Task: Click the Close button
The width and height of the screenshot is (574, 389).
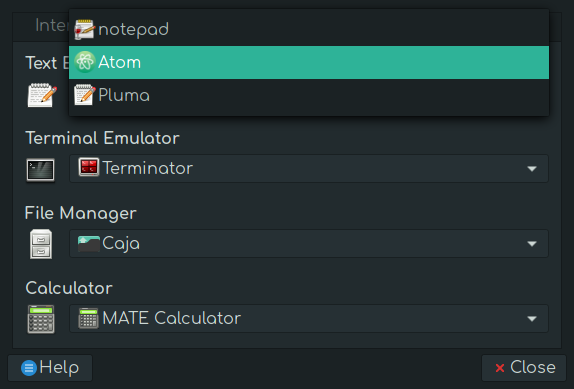Action: coord(524,368)
